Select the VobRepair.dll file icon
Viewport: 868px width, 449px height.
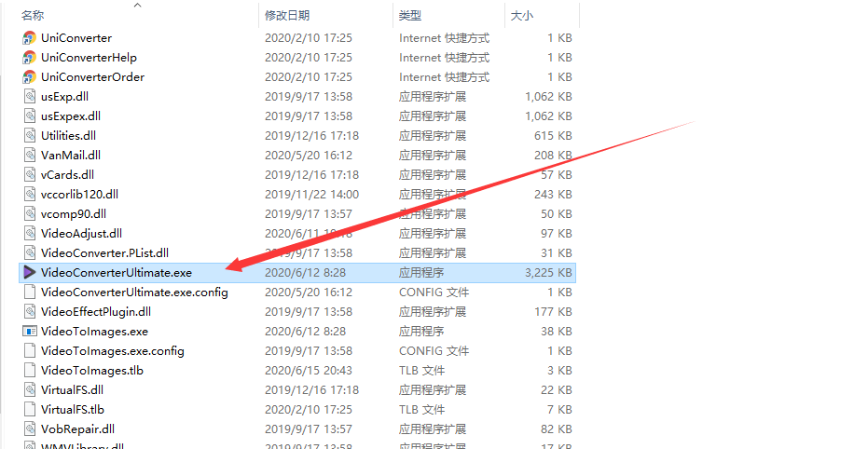pos(30,429)
